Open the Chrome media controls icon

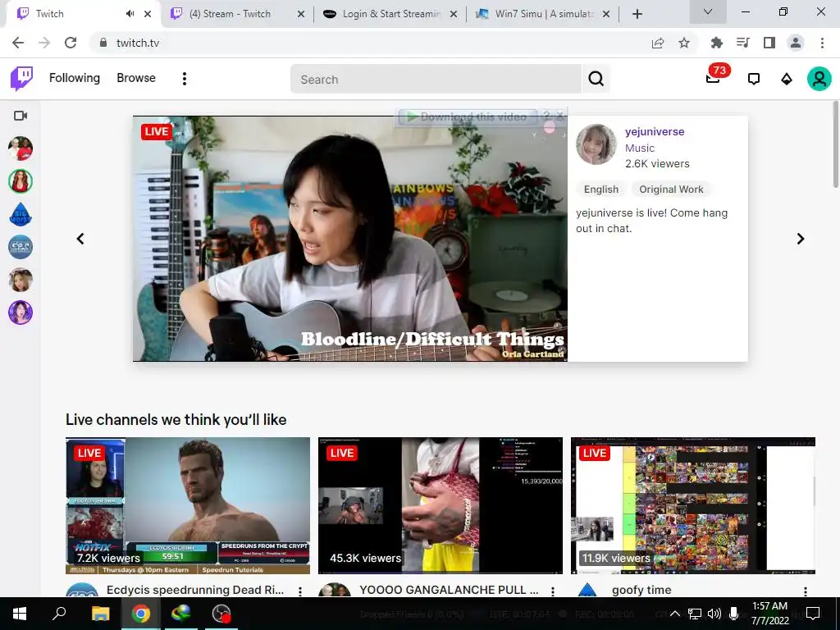[742, 43]
